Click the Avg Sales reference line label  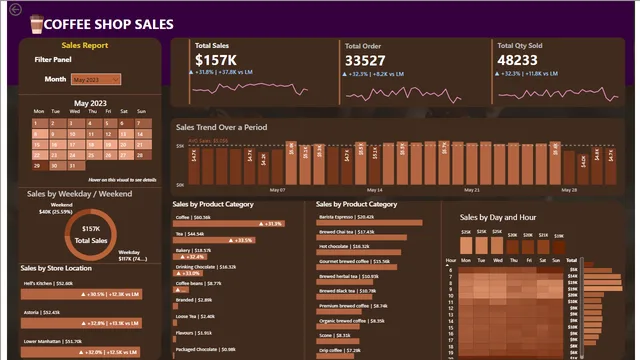[208, 141]
